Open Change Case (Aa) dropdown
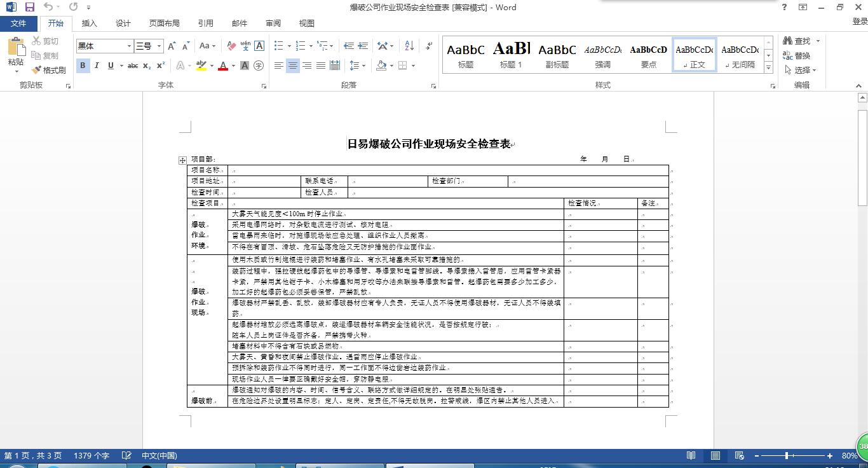This screenshot has height=468, width=868. click(207, 46)
